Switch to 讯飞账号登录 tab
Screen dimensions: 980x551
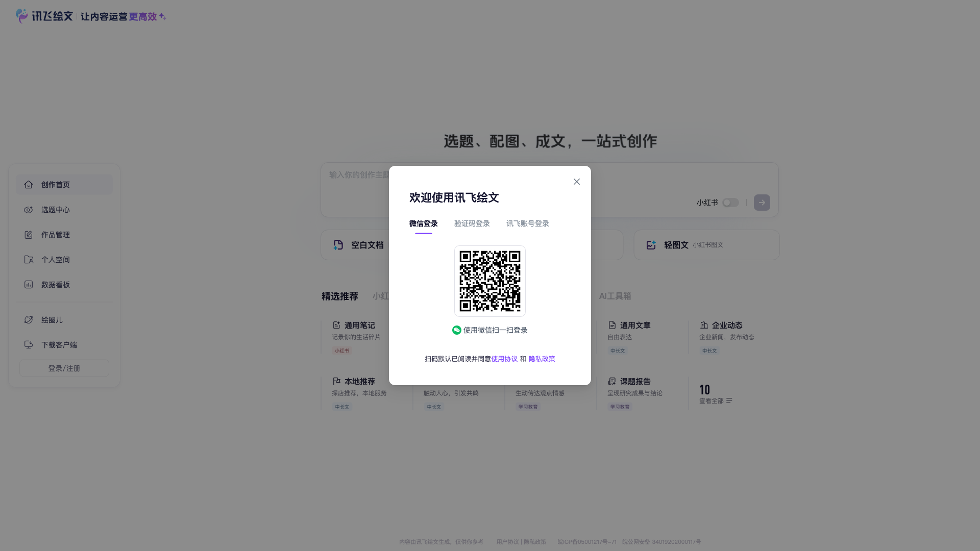pyautogui.click(x=528, y=223)
